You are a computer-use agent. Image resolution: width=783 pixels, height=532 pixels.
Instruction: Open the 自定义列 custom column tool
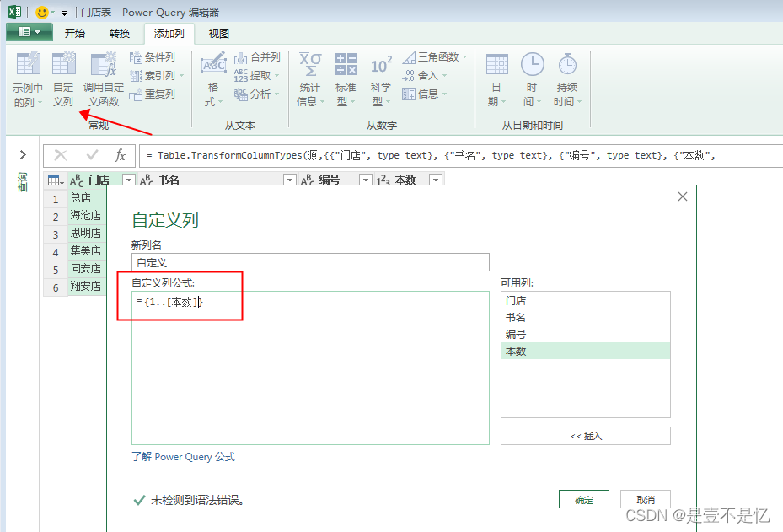pos(63,79)
